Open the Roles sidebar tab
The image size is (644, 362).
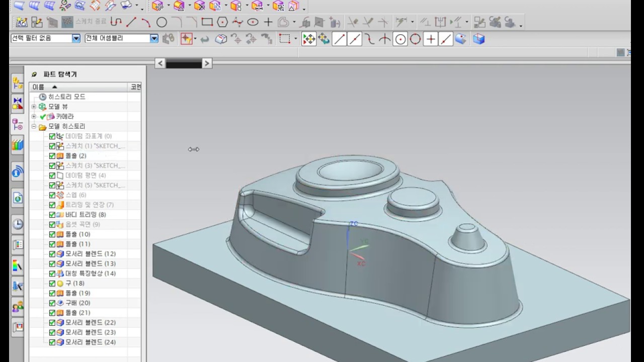pyautogui.click(x=18, y=306)
